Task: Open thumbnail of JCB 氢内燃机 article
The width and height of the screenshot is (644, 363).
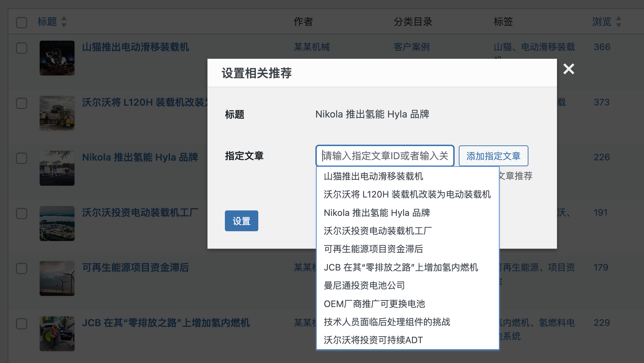Action: [x=57, y=334]
